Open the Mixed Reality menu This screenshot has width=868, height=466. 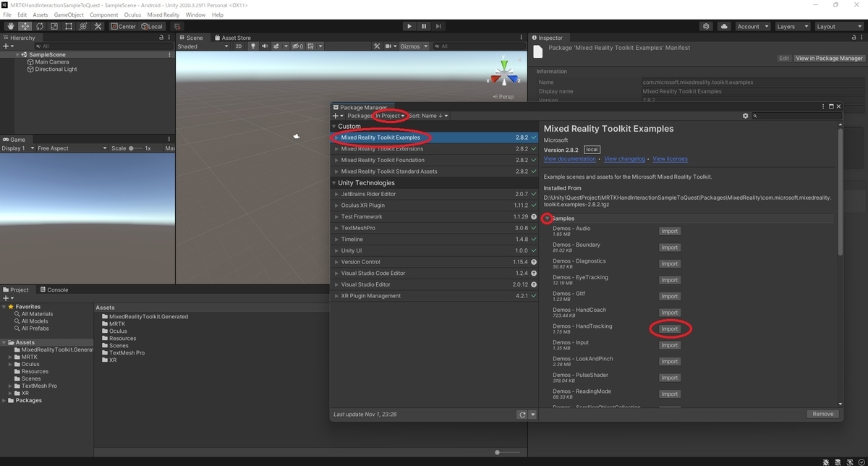point(163,14)
